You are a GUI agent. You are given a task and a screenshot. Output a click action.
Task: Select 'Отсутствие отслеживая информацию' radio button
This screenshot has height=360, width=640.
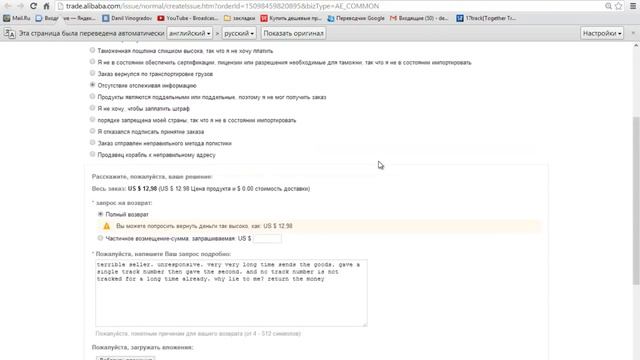pyautogui.click(x=93, y=85)
